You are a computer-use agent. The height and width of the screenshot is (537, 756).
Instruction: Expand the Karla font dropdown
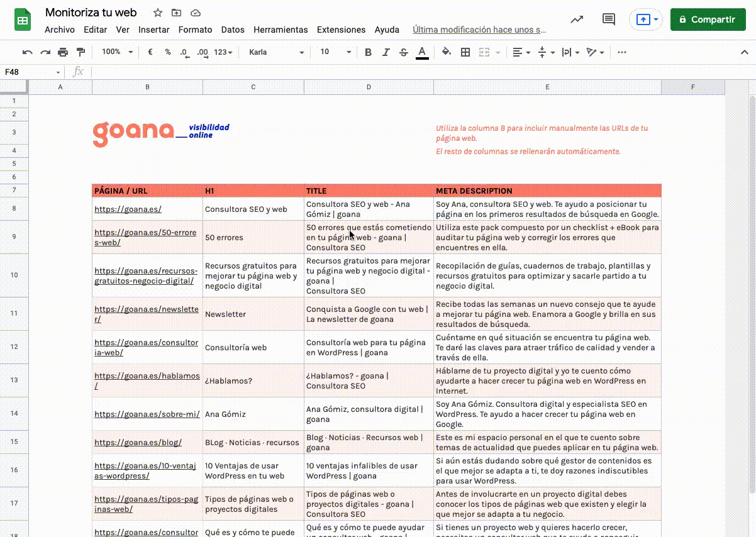coord(276,52)
